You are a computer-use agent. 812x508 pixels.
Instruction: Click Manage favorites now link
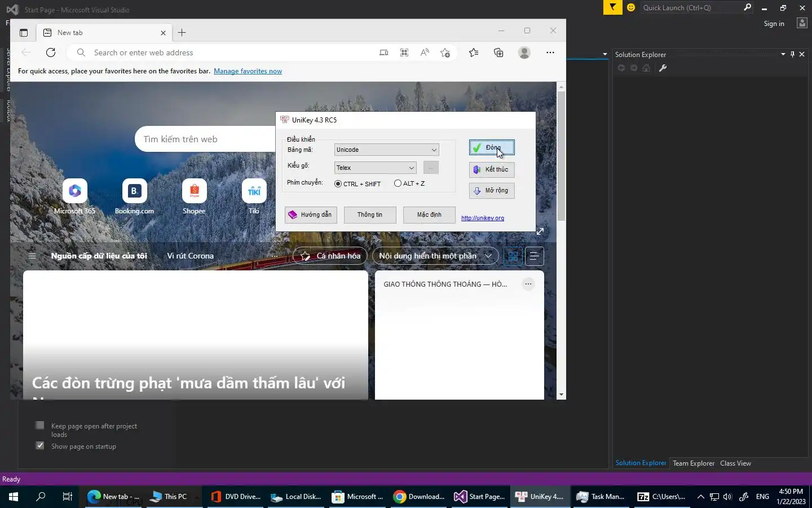point(248,71)
